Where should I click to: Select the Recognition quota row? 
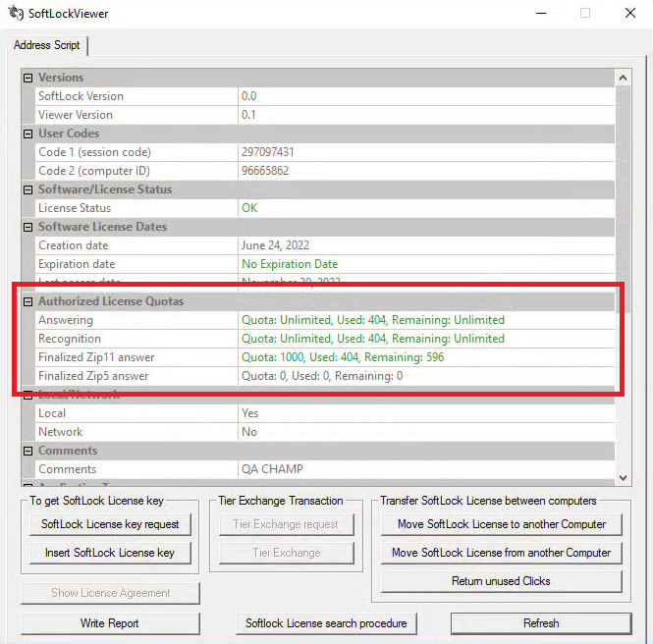tap(325, 339)
